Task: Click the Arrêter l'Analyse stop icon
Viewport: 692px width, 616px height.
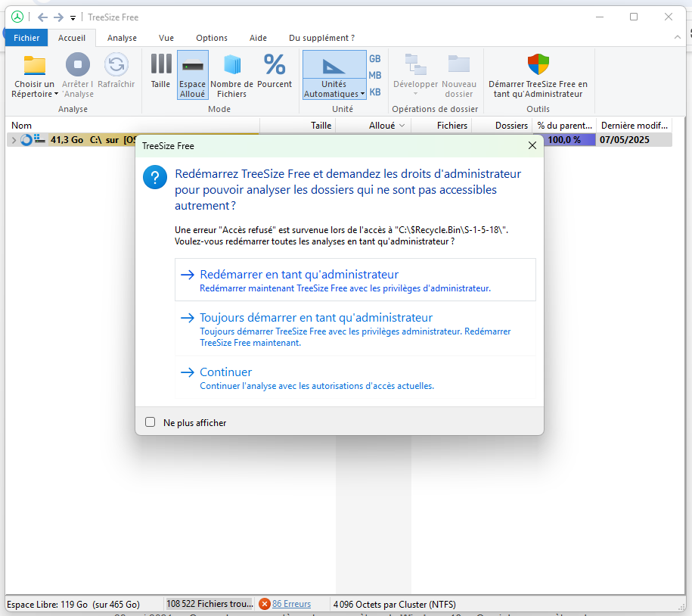Action: pyautogui.click(x=78, y=64)
